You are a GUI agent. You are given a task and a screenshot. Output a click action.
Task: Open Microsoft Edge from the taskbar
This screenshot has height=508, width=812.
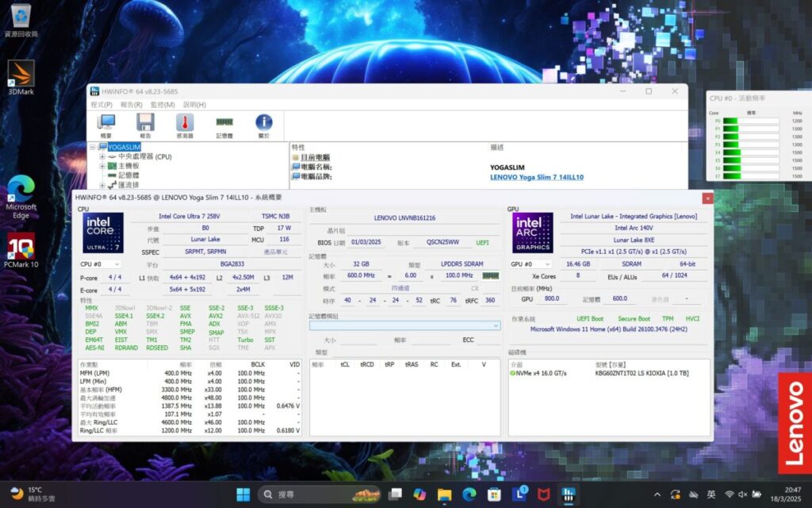469,495
